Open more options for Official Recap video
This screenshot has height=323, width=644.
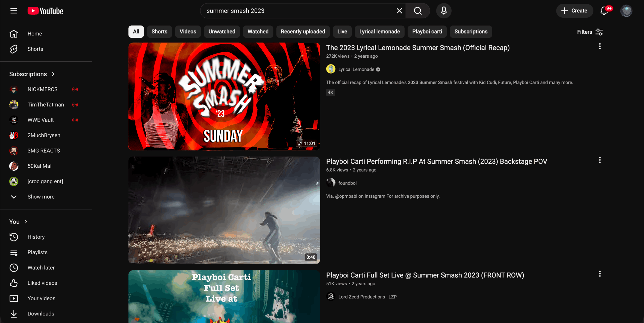click(x=600, y=46)
